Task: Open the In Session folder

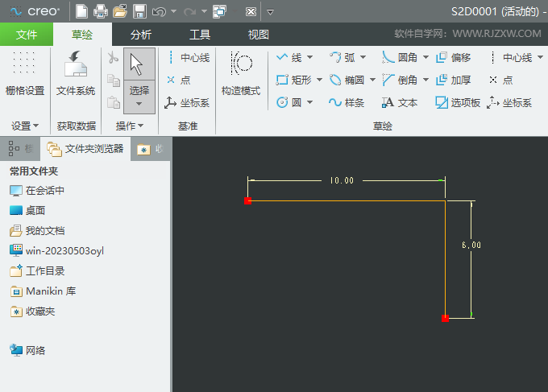Action: (x=37, y=191)
